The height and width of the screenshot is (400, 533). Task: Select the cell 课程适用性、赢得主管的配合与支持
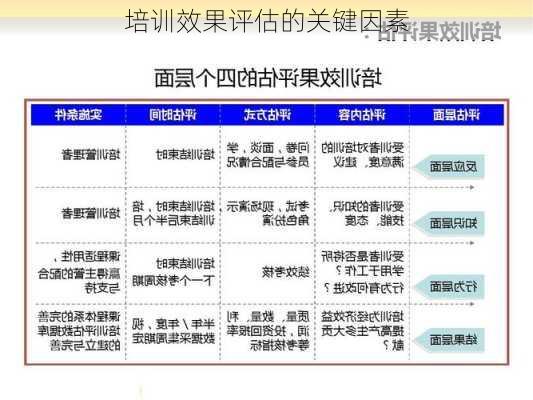79,272
